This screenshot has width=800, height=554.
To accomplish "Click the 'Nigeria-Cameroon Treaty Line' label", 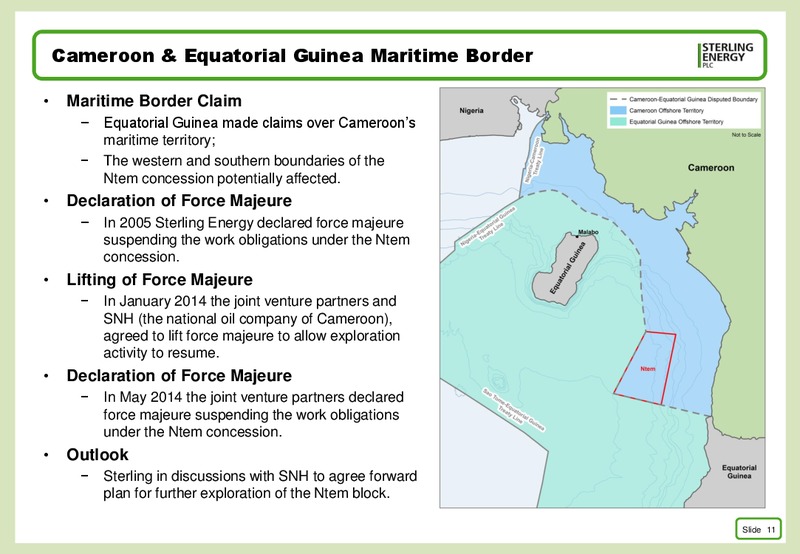I will tap(535, 161).
